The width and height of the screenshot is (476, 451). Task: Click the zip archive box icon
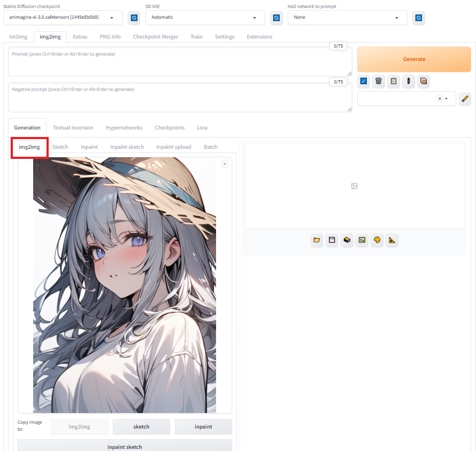347,240
